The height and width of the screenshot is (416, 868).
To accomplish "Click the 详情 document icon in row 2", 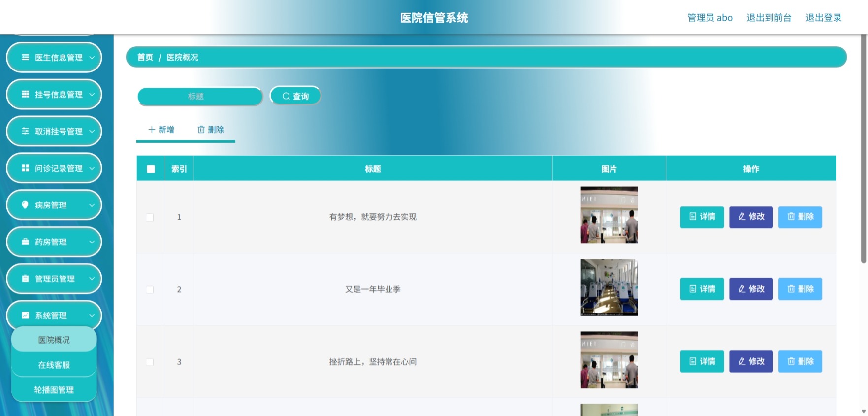I will coord(693,289).
